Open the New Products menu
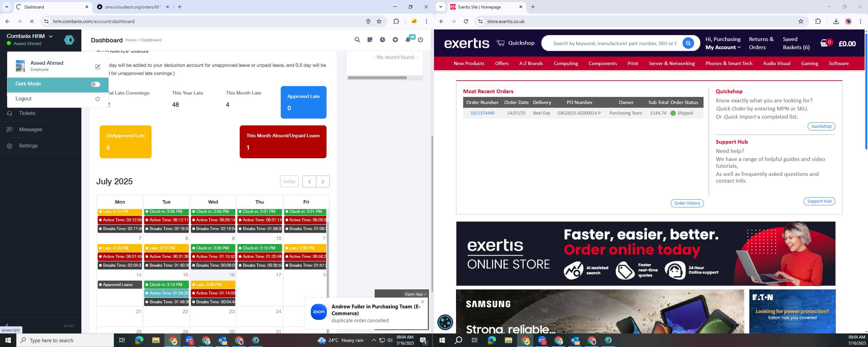 tap(469, 63)
